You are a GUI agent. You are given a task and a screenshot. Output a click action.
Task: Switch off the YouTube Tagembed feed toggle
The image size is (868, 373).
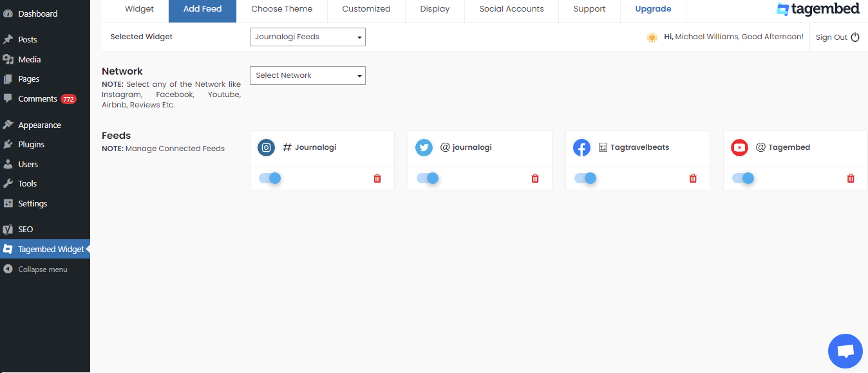(x=743, y=178)
